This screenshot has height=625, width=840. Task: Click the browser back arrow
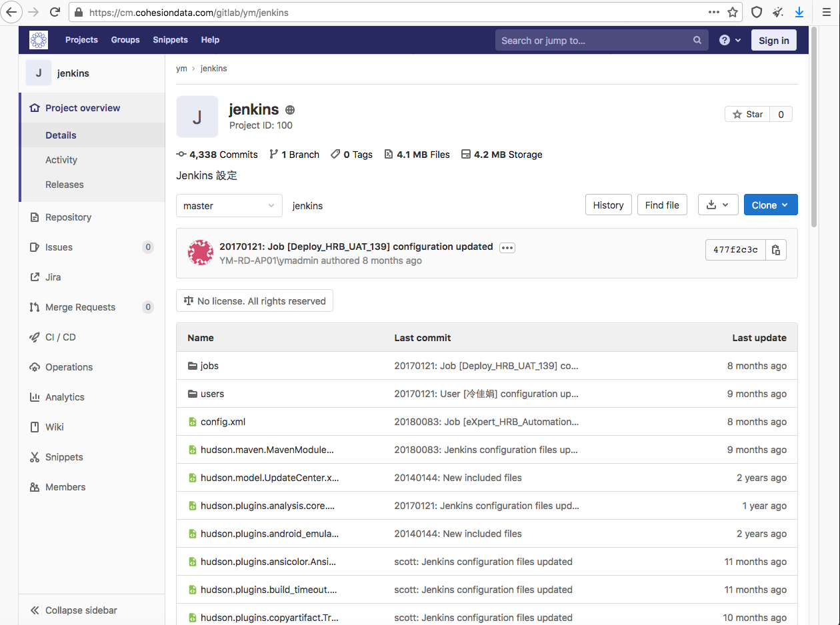(x=11, y=12)
